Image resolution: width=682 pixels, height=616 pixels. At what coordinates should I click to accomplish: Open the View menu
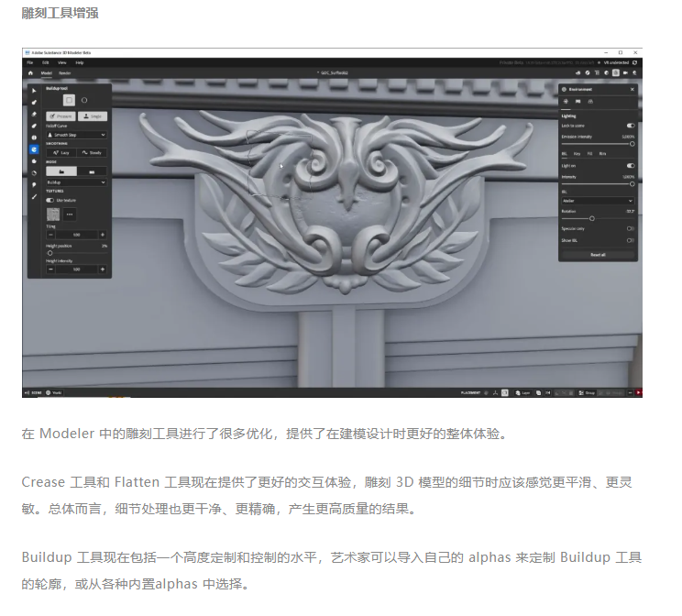tap(62, 62)
